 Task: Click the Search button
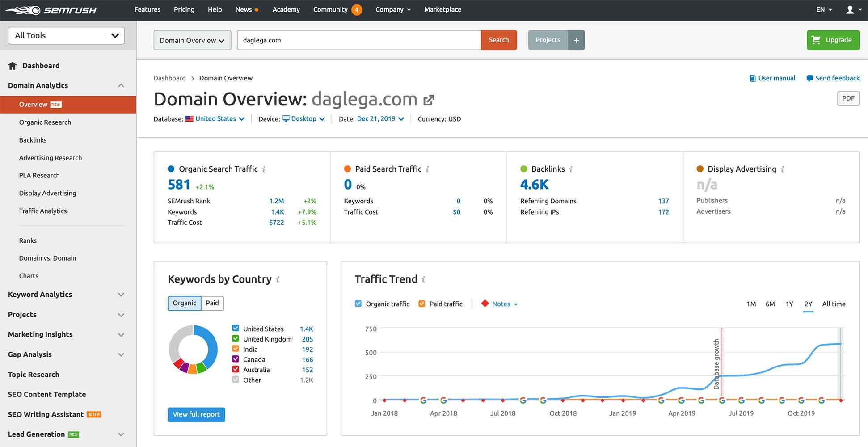pyautogui.click(x=499, y=40)
